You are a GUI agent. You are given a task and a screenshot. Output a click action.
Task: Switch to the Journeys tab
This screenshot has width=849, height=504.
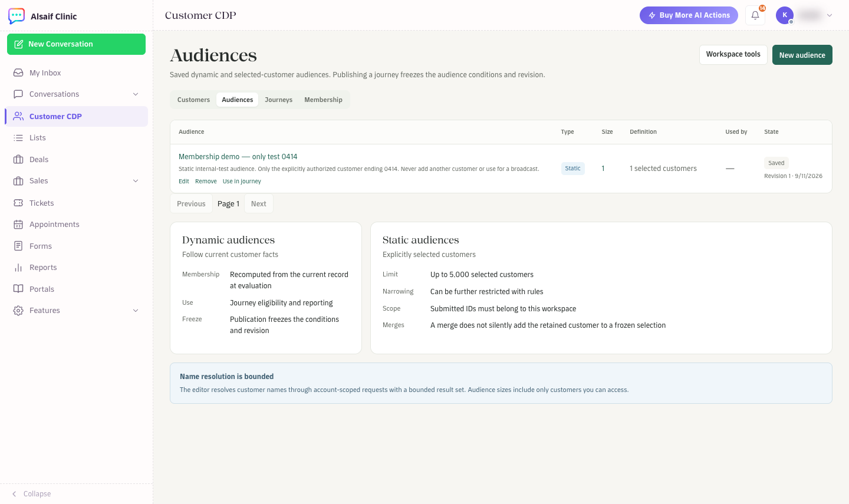click(x=278, y=100)
